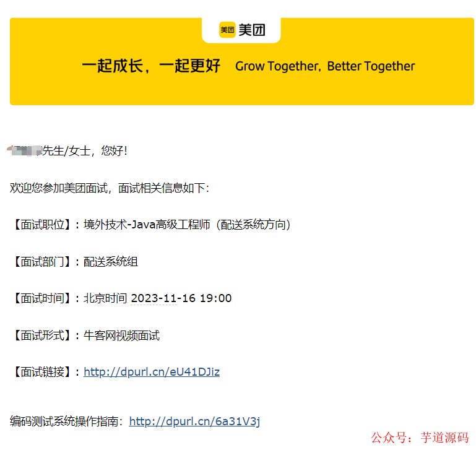Image resolution: width=476 pixels, height=450 pixels.
Task: Click the job title 境外技术-Java高级工程师
Action: 147,225
